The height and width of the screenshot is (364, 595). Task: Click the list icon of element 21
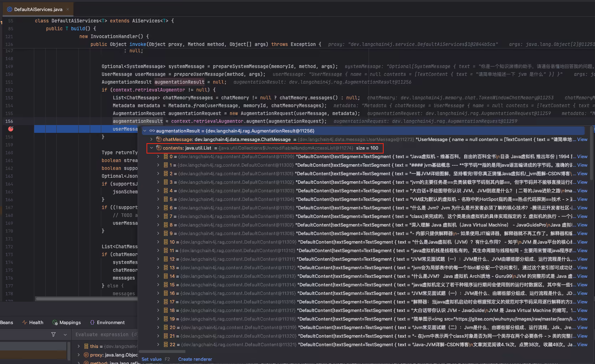tap(166, 336)
